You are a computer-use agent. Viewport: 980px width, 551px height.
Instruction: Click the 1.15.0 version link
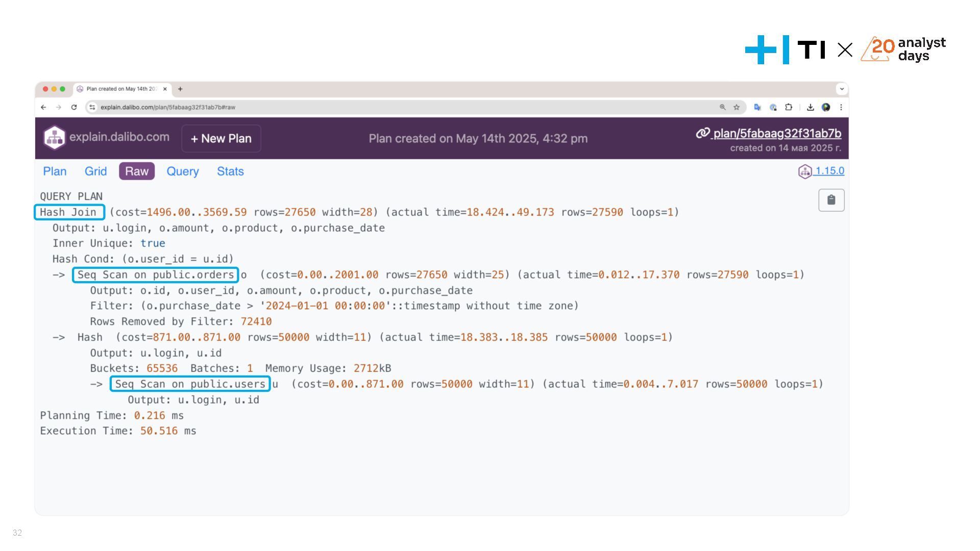[829, 171]
